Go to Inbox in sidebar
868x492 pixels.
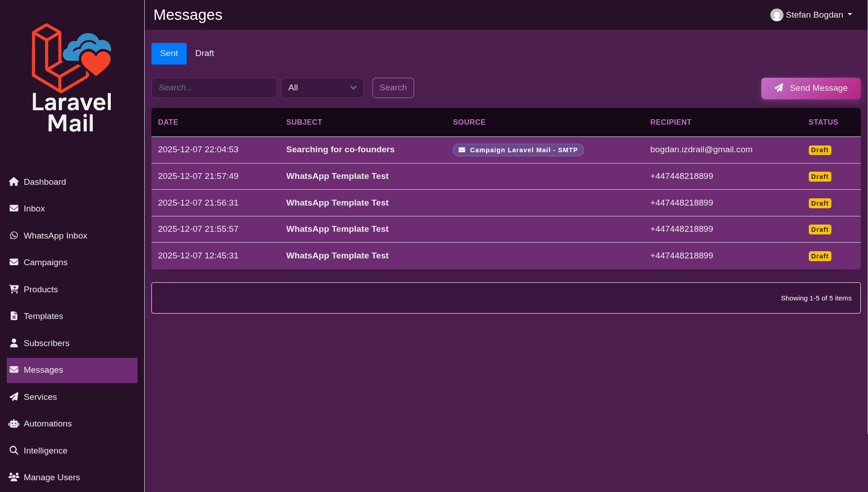[72, 209]
